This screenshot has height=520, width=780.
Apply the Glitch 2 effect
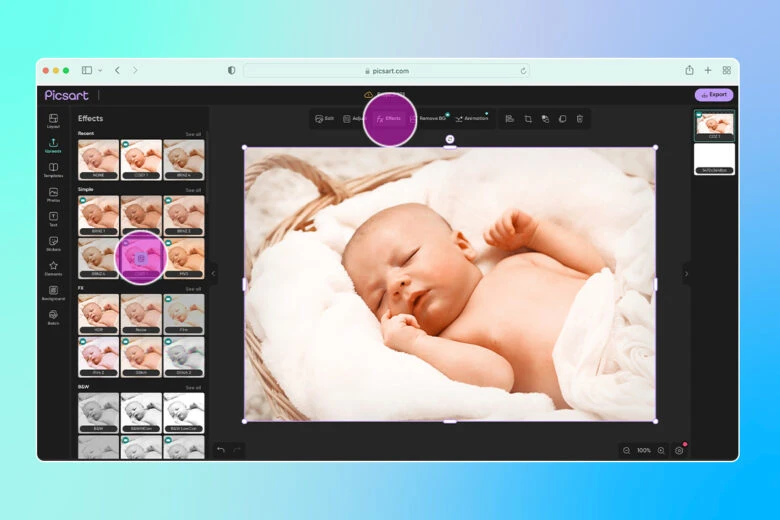point(184,357)
